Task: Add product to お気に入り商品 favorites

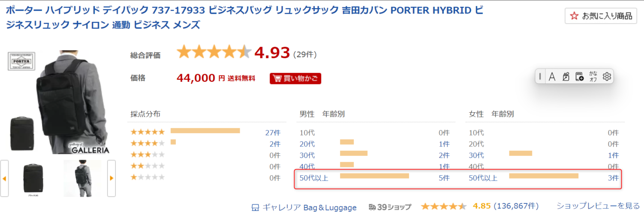Action: tap(600, 16)
